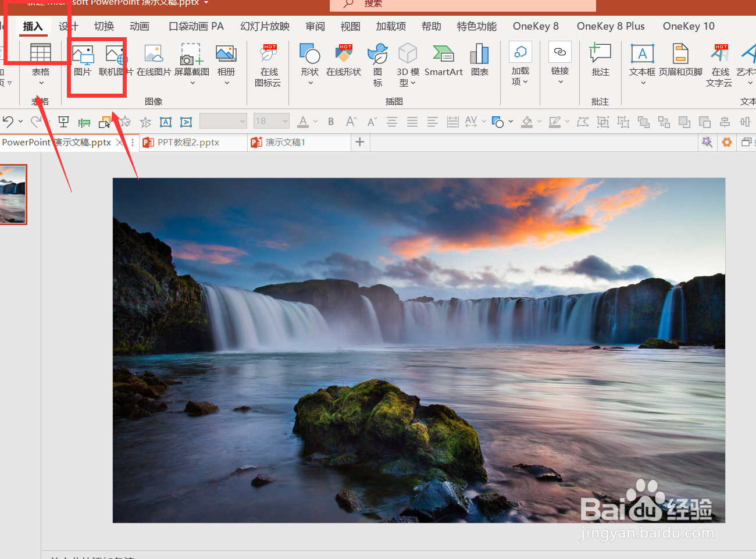
Task: Switch to the 切换 transitions tab
Action: point(104,26)
